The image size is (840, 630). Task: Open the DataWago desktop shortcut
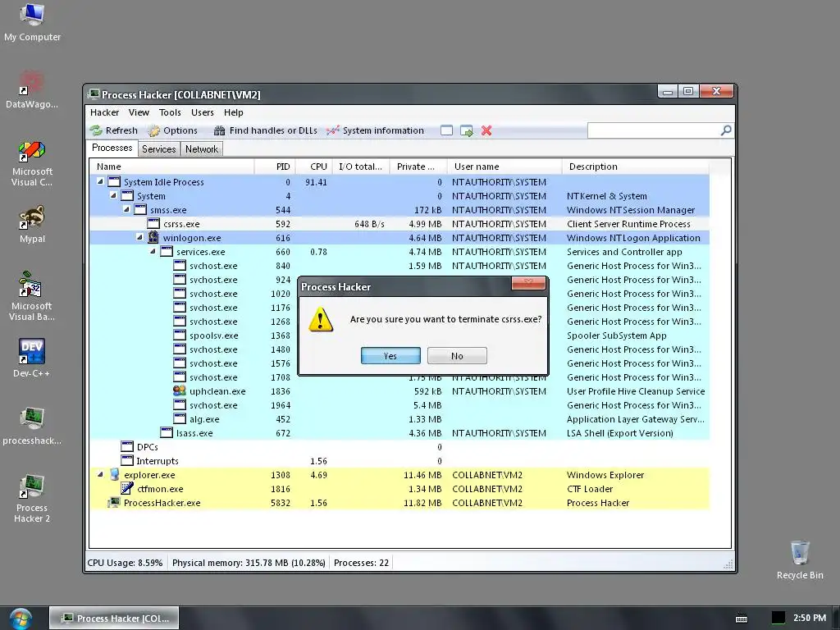[x=32, y=89]
